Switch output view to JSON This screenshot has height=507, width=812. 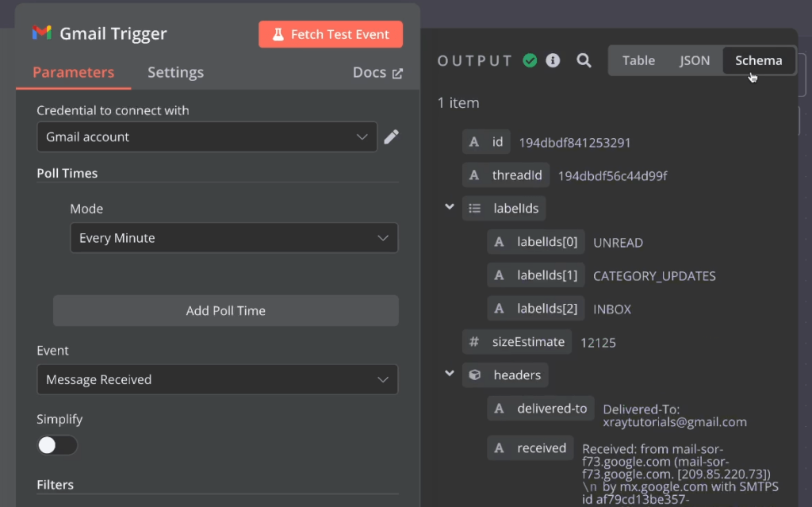pos(694,60)
